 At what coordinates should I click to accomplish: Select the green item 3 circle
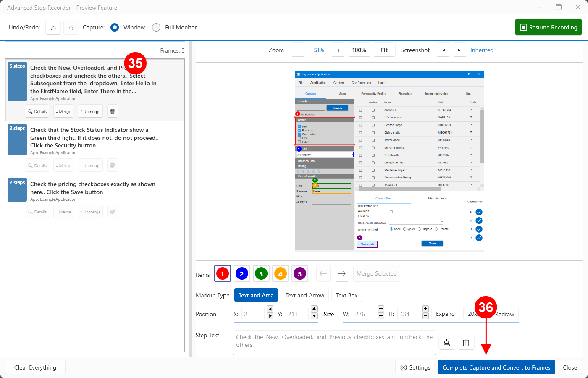(x=261, y=274)
